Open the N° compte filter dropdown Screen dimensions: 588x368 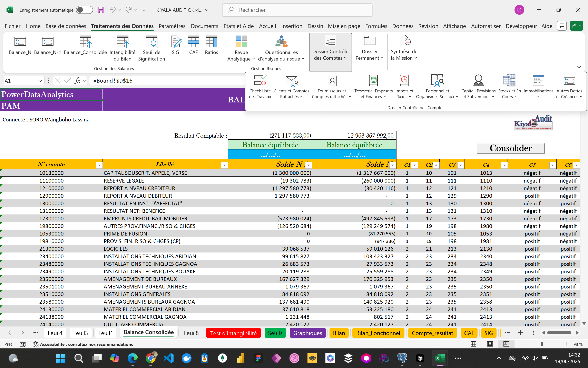tap(99, 165)
